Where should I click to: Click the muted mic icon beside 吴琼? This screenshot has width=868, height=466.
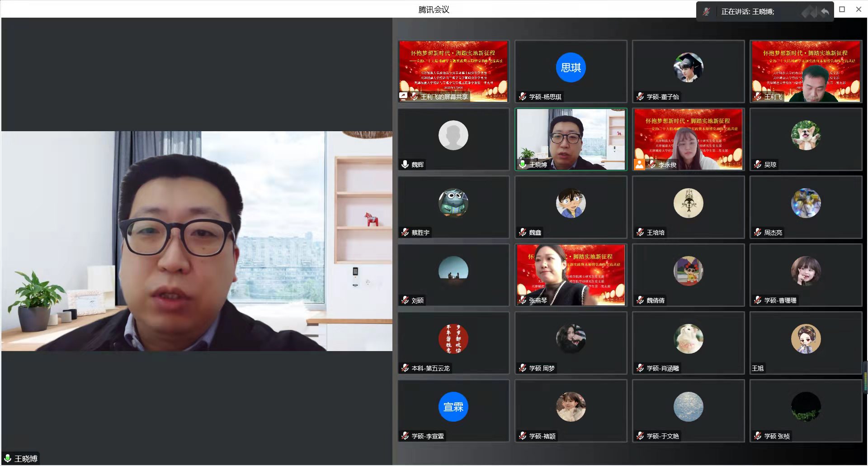coord(758,164)
